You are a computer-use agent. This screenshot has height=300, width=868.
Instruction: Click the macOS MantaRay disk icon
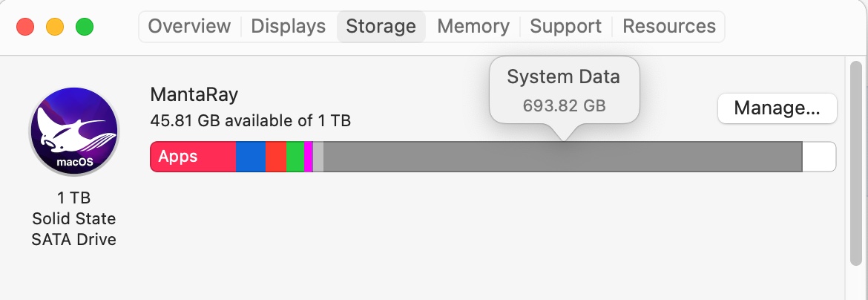(73, 131)
